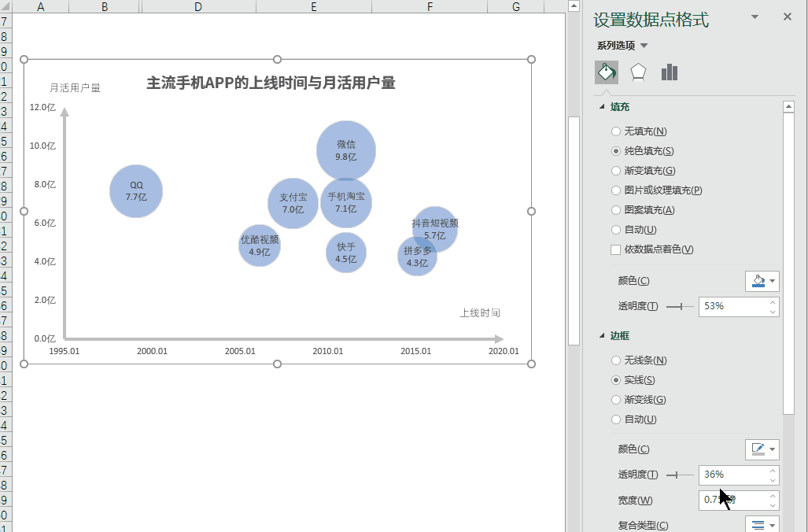Decrease border transparency with down spinner
Image resolution: width=808 pixels, height=532 pixels.
click(773, 479)
